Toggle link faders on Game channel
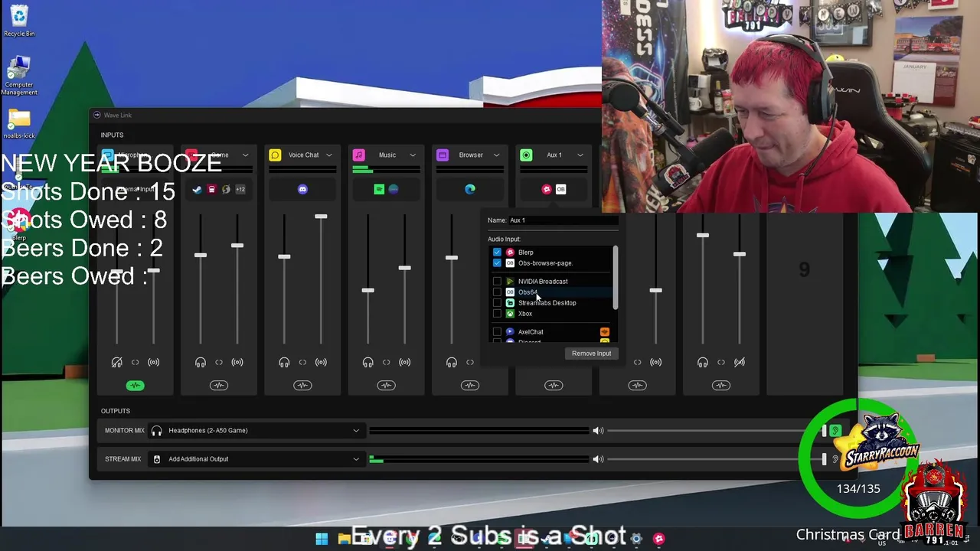 tap(219, 362)
